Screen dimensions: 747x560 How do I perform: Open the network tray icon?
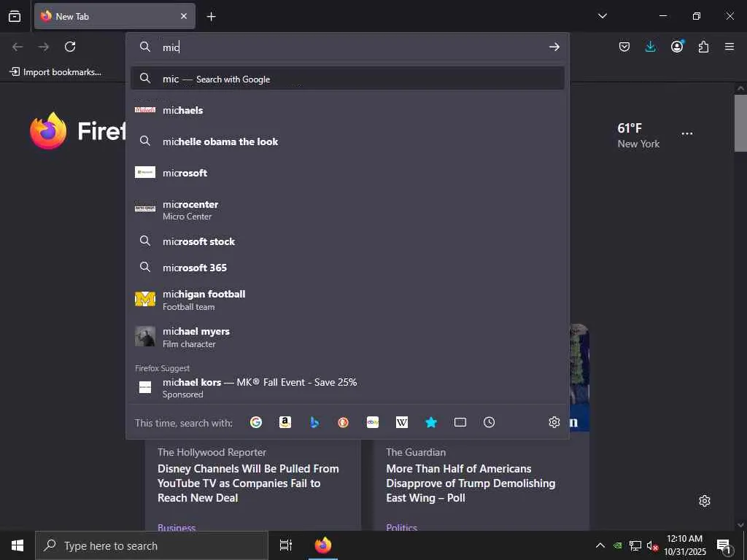click(x=635, y=545)
